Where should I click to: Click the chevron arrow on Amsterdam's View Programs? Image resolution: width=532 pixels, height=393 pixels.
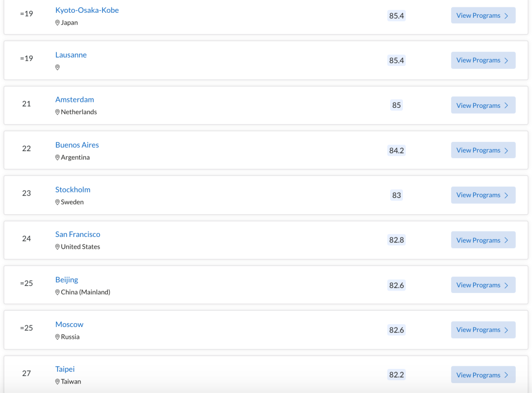click(x=506, y=105)
